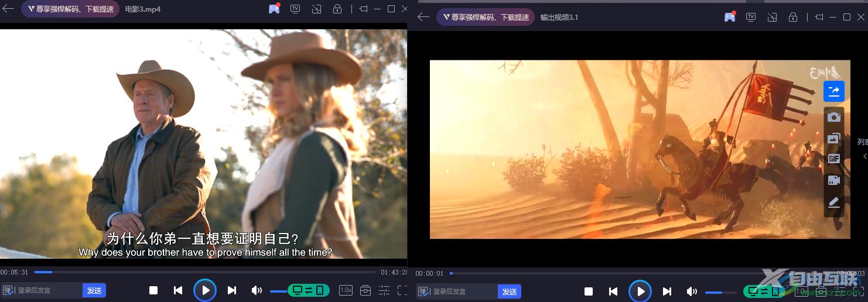
Task: Open VIP decoding banner in left window
Action: pyautogui.click(x=70, y=9)
